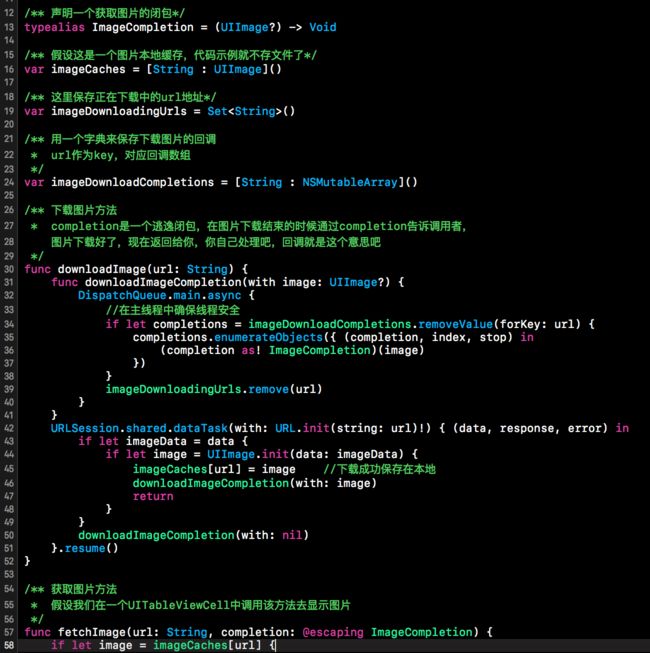This screenshot has width=650, height=653.
Task: Place cursor at end of line 58
Action: pyautogui.click(x=276, y=646)
